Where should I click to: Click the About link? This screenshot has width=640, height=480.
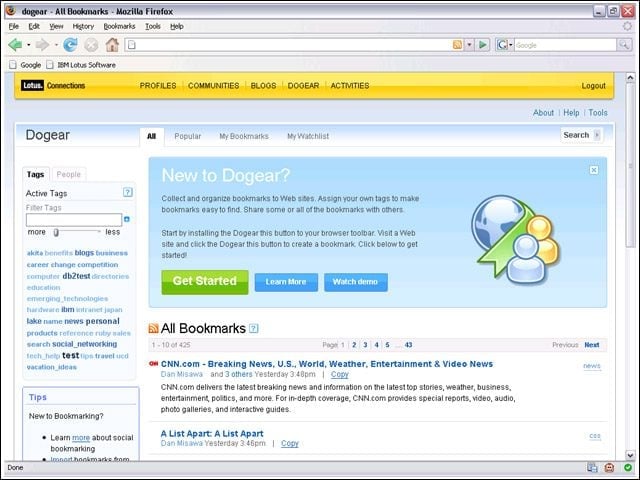tap(543, 113)
